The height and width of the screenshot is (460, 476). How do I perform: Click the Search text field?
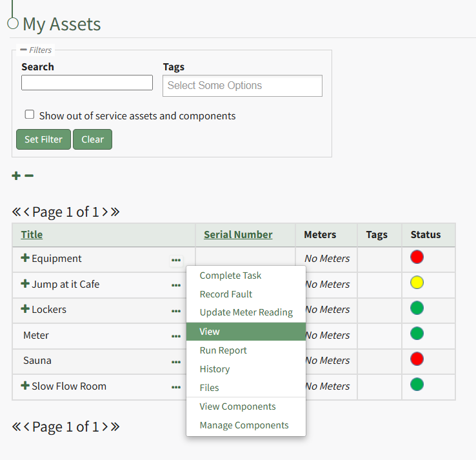87,83
